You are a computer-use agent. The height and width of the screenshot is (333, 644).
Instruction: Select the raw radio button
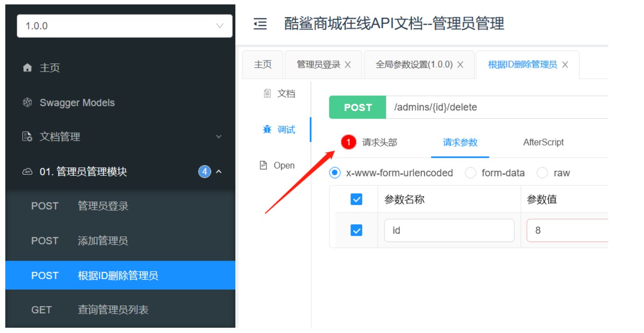(542, 173)
